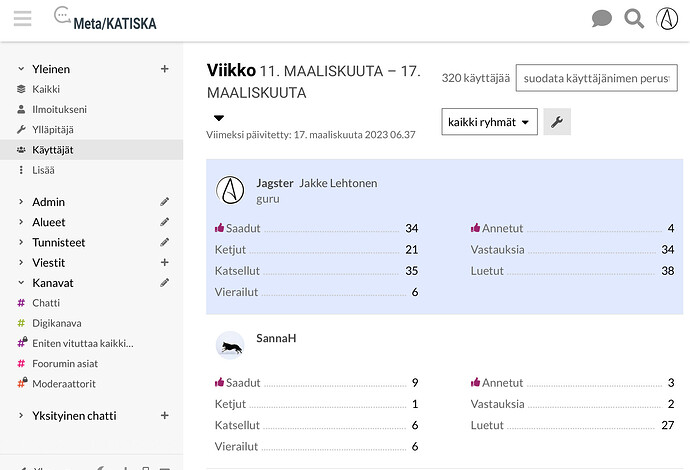690x470 pixels.
Task: Focus the suodata käyttäjänimen filter field
Action: click(x=596, y=78)
